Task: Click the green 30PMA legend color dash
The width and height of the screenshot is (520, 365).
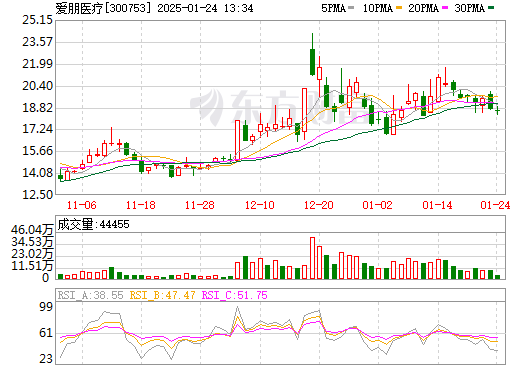Action: [x=491, y=8]
